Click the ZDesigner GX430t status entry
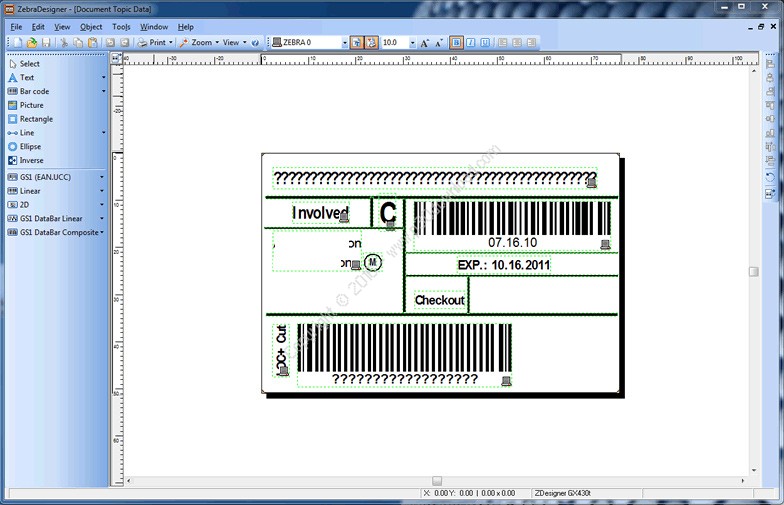This screenshot has width=784, height=505. pos(562,493)
